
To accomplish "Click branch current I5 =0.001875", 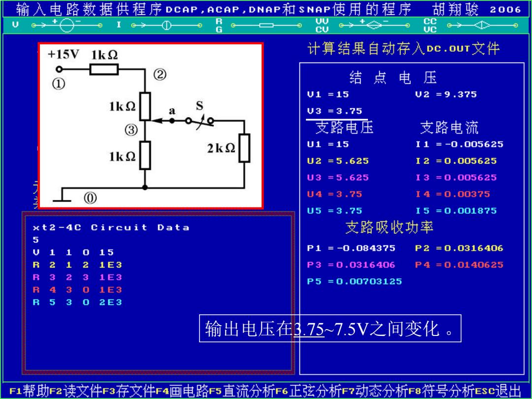I will (456, 211).
